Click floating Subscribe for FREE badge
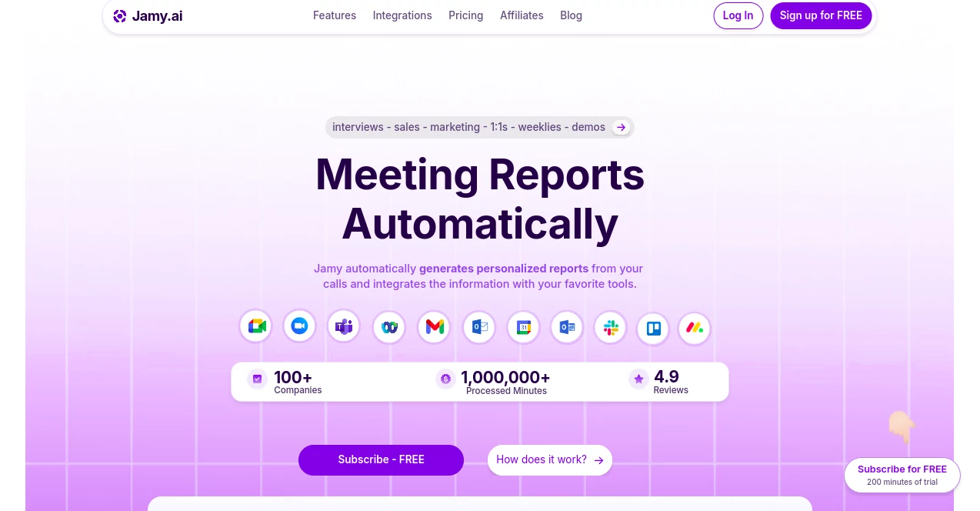 coord(902,475)
